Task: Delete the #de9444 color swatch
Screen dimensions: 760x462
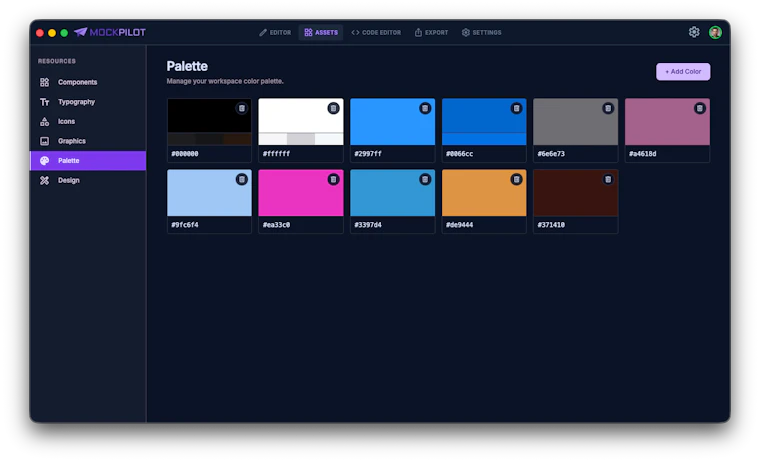Action: [516, 179]
